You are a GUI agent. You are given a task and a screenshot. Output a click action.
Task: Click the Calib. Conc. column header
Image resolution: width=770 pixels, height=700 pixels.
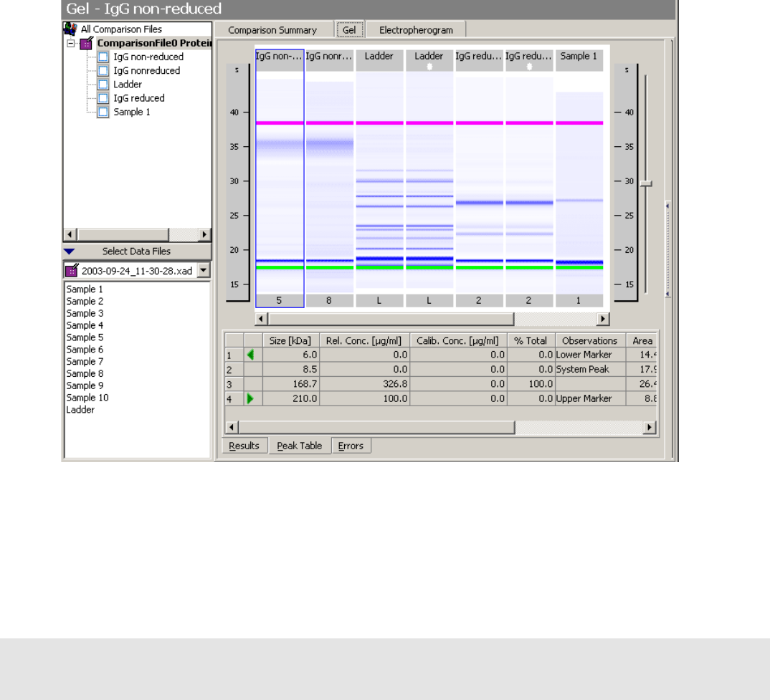(x=457, y=340)
